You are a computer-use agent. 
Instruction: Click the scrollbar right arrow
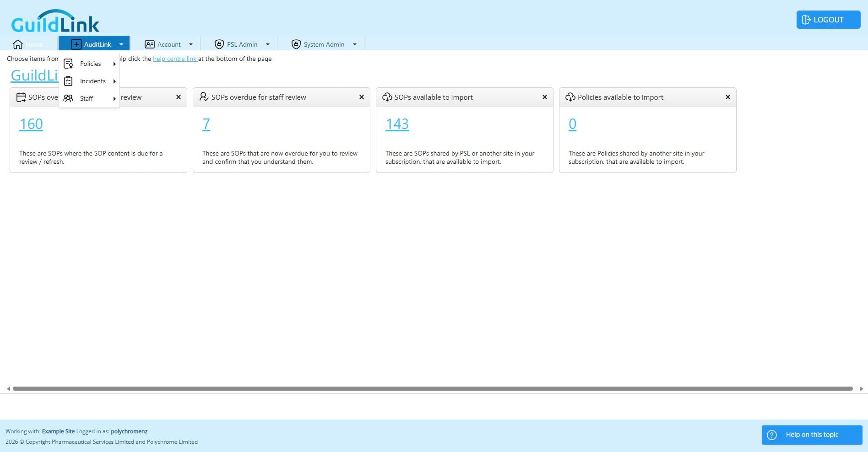click(862, 389)
